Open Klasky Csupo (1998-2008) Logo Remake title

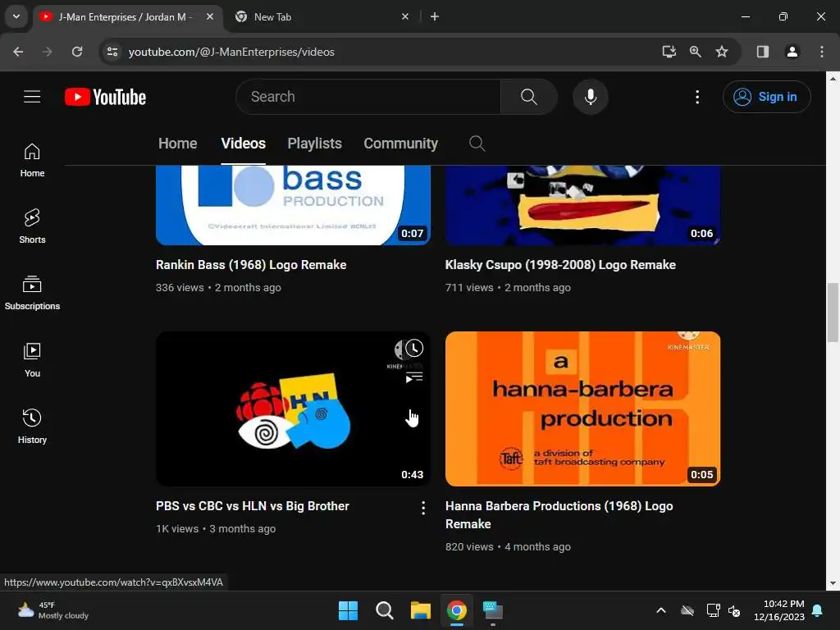coord(560,265)
